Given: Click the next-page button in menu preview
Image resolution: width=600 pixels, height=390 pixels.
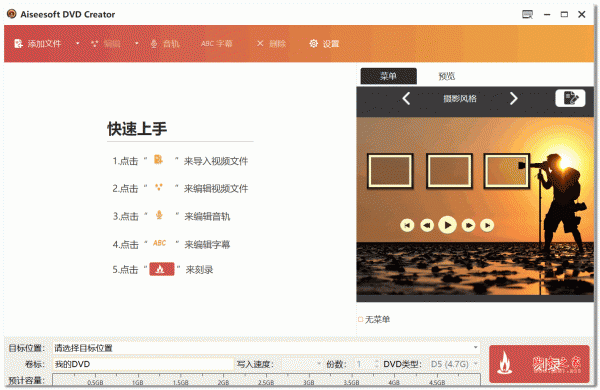Looking at the screenshot, I should (x=468, y=225).
